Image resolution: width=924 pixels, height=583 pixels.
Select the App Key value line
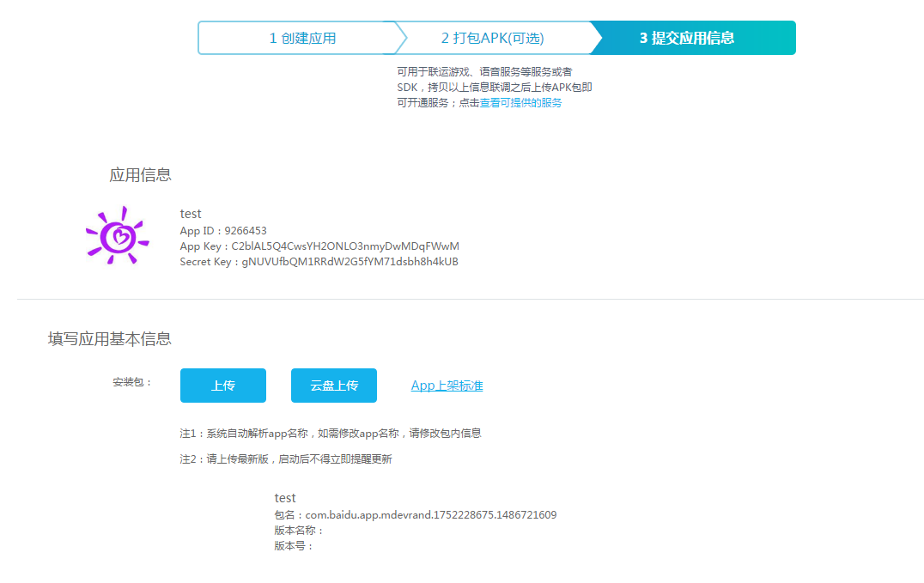click(x=319, y=246)
